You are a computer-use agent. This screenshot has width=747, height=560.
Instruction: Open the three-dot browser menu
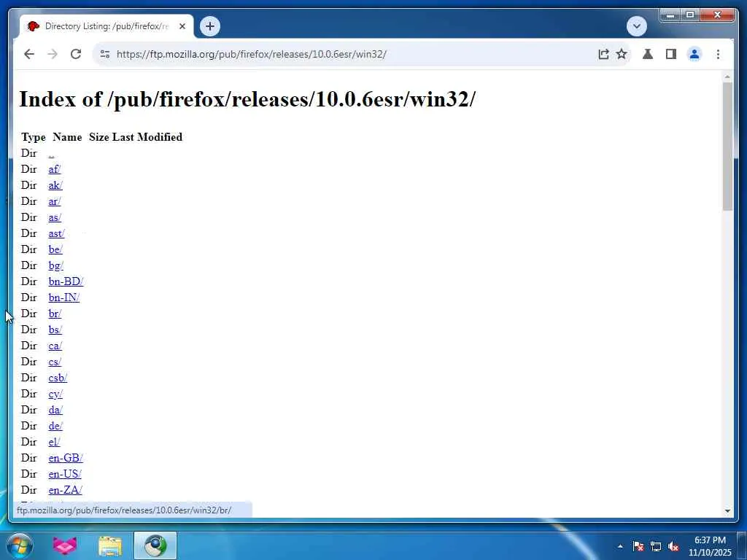718,54
